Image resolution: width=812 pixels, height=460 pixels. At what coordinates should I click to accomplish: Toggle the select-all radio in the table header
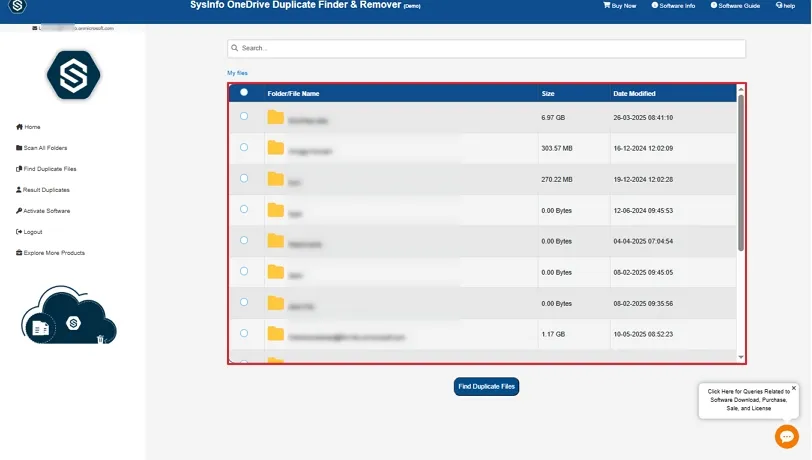(x=244, y=92)
